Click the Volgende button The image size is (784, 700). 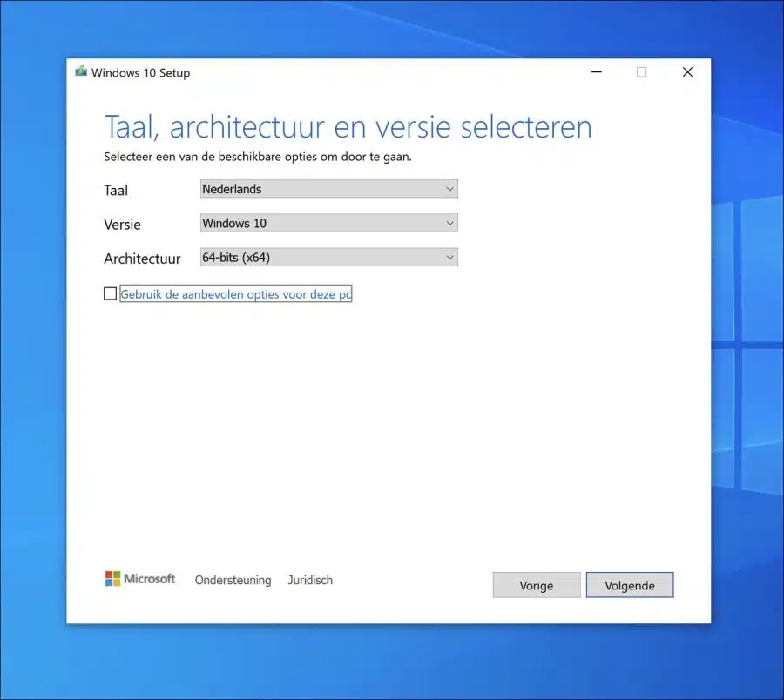(x=630, y=585)
